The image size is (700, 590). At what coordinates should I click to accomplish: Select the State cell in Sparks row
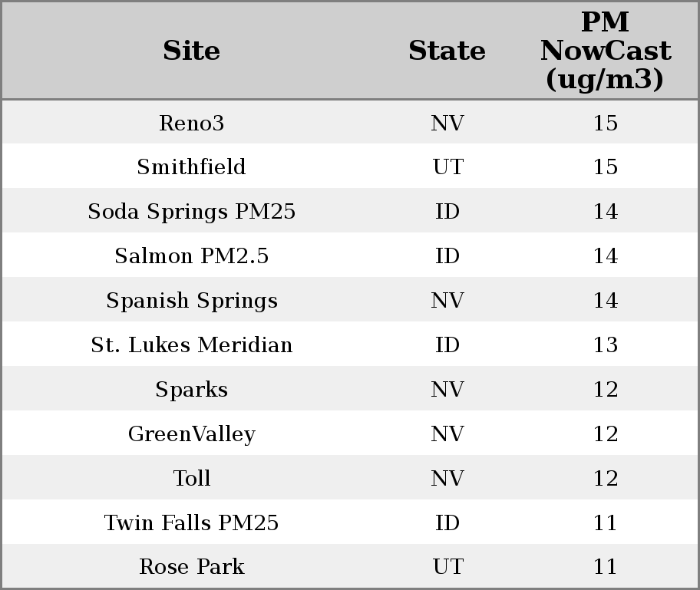coord(447,390)
